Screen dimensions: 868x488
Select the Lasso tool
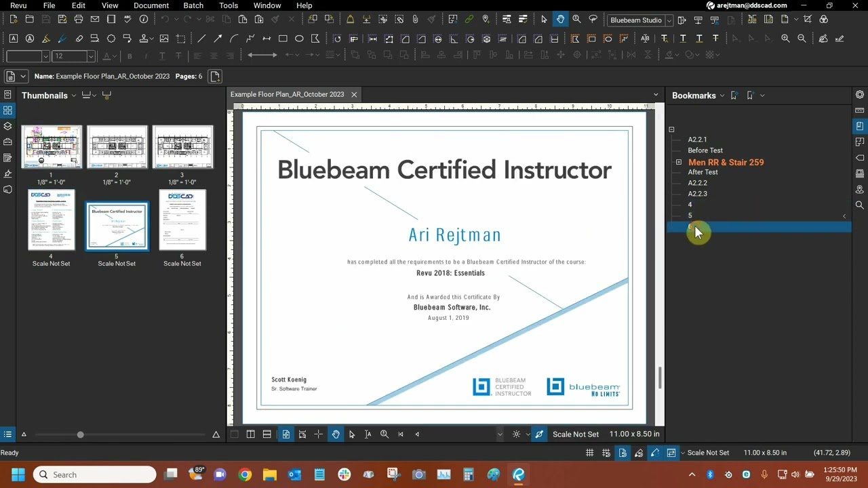pyautogui.click(x=593, y=19)
